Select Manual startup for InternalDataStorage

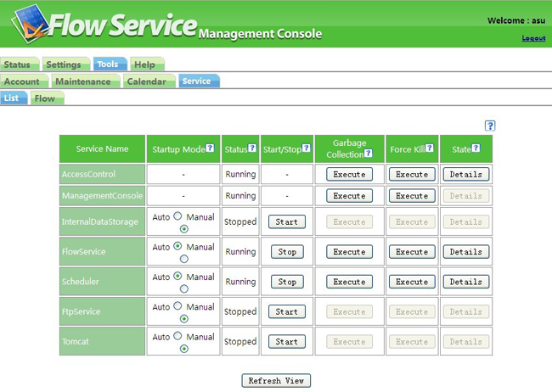[183, 229]
